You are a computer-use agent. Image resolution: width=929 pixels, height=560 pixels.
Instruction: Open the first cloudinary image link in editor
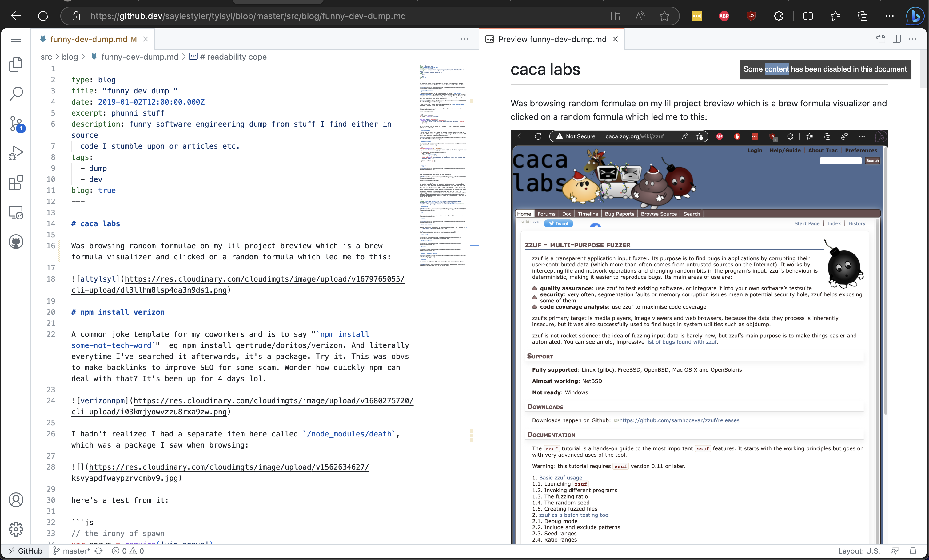click(238, 284)
